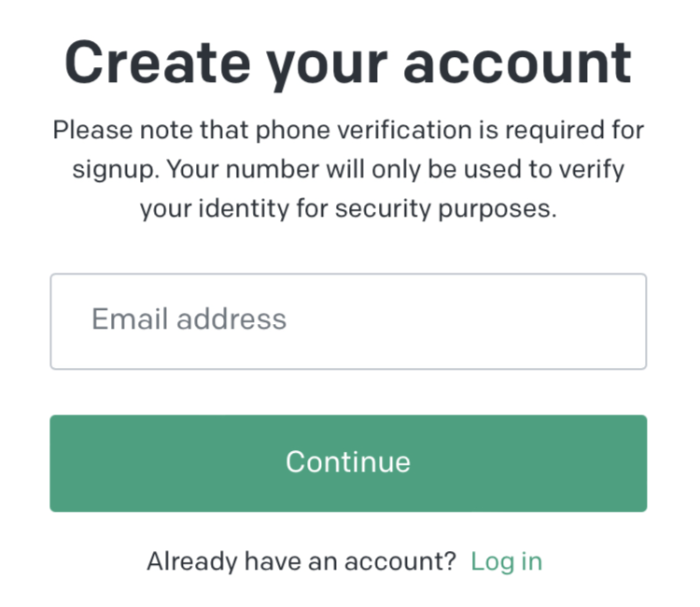
Task: Click the "identity for security purposes" line
Action: (x=347, y=210)
